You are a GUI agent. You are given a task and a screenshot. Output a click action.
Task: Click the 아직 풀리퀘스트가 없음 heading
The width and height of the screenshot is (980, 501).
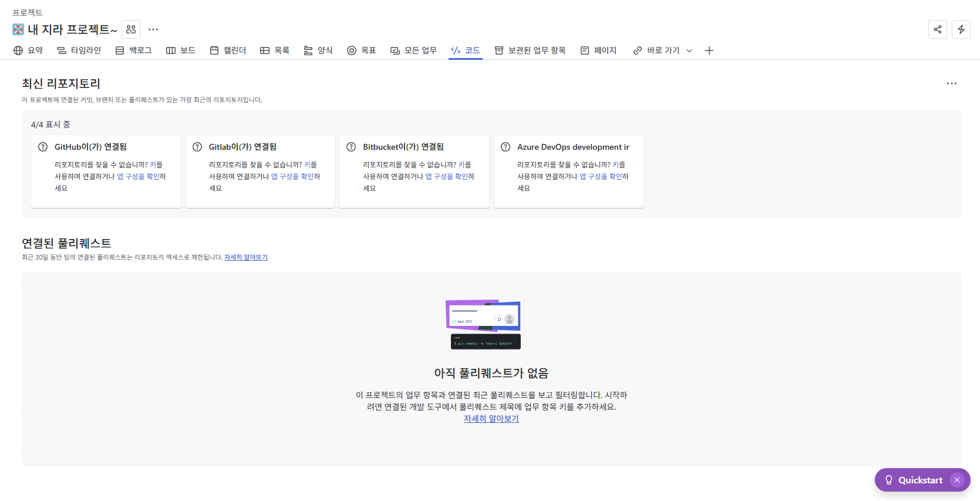(x=491, y=373)
